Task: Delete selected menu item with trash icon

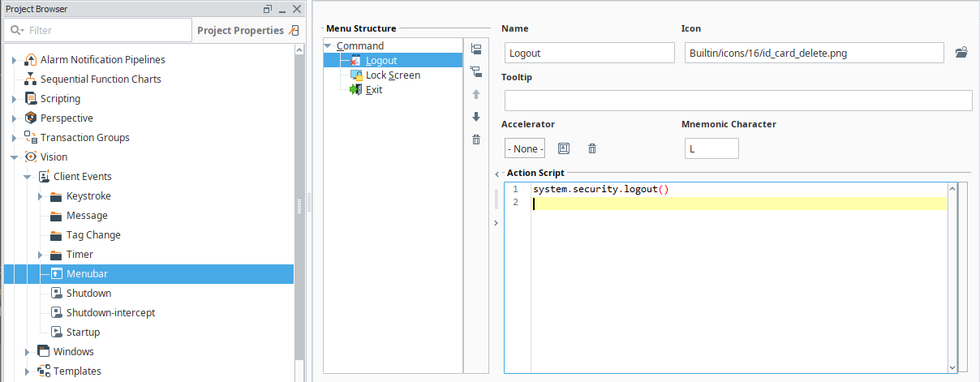Action: (x=476, y=139)
